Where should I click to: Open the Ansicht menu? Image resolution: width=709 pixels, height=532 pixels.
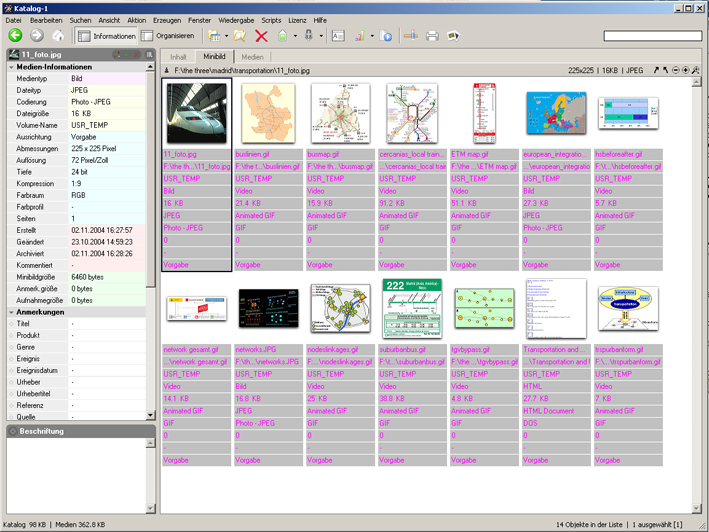coord(109,20)
